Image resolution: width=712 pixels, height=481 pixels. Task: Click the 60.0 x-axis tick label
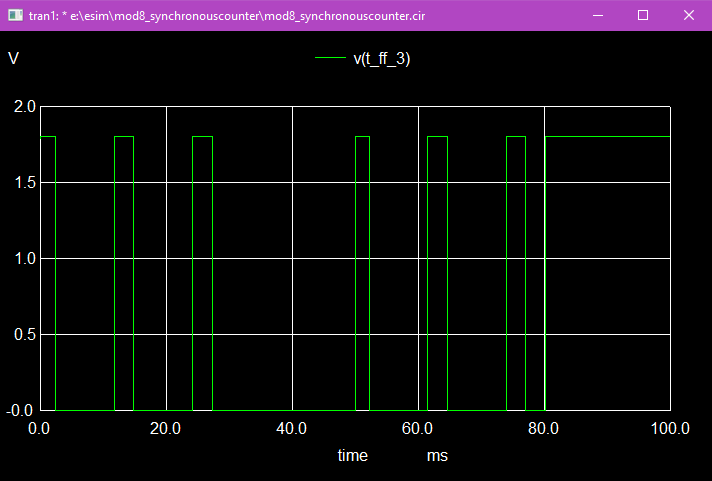417,428
